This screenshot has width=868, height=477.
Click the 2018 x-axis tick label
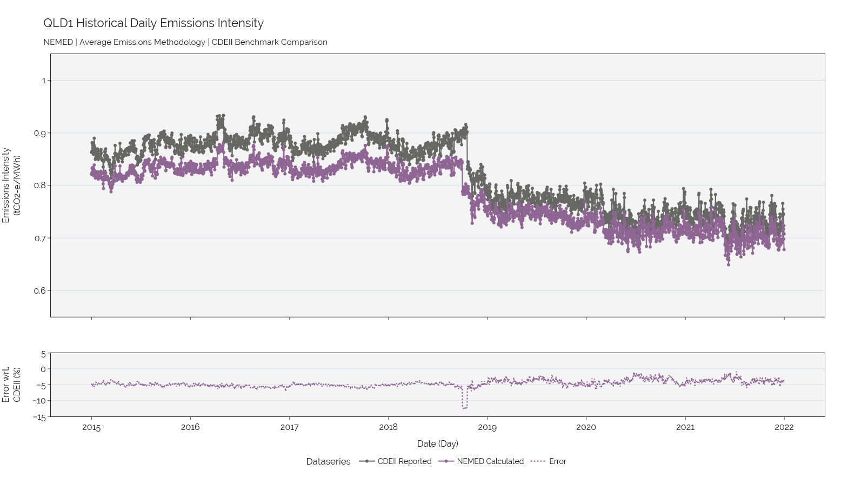tap(388, 427)
